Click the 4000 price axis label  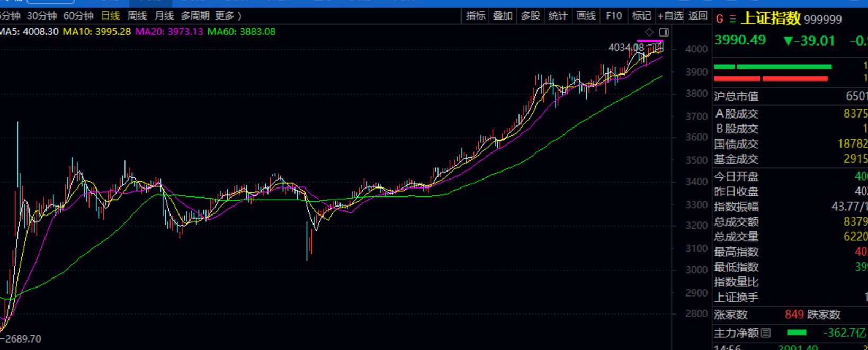pos(697,49)
